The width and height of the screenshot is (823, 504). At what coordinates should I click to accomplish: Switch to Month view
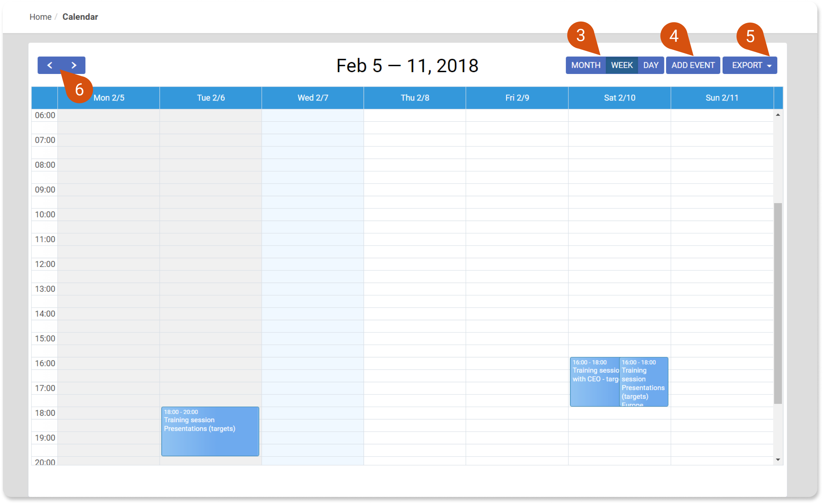pos(586,65)
